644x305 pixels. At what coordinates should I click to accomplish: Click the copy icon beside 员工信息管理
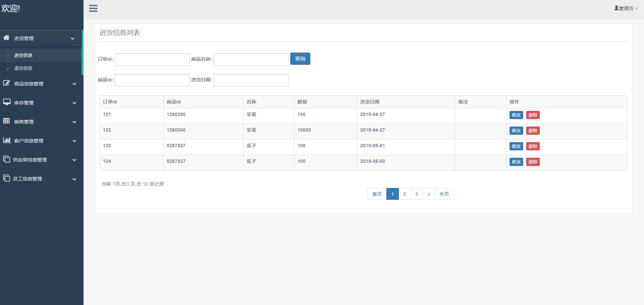(6, 178)
